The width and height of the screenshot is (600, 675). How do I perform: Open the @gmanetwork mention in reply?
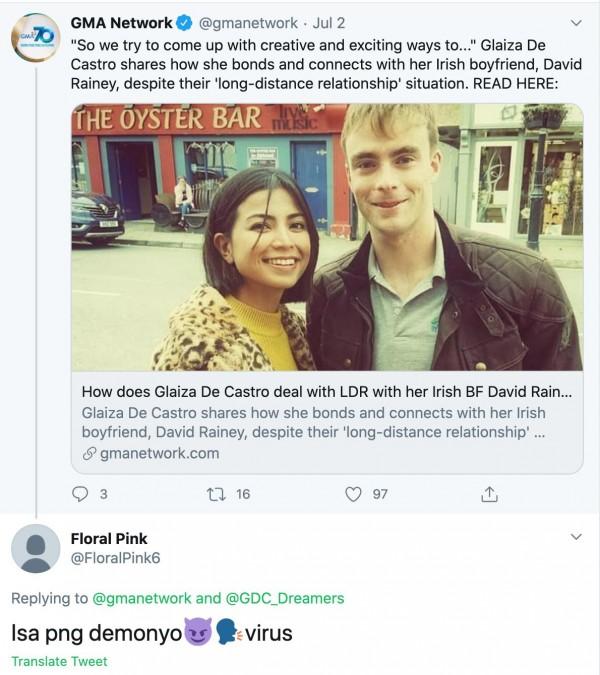point(142,598)
